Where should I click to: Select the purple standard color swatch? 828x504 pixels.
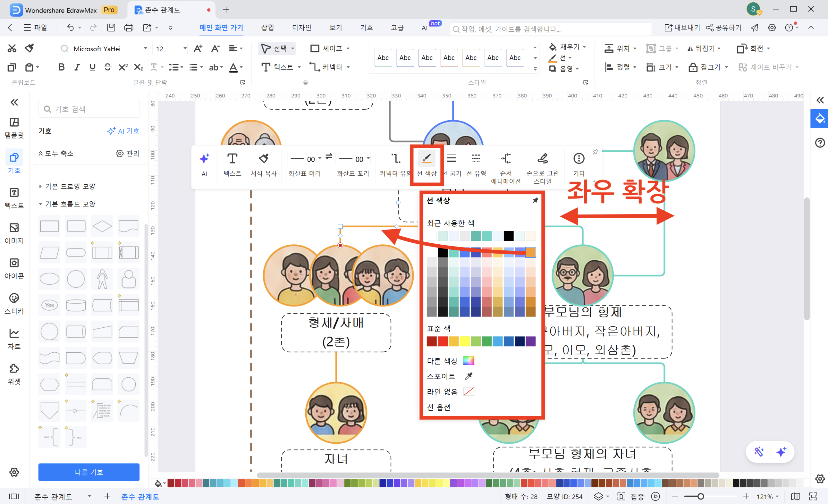(x=530, y=341)
